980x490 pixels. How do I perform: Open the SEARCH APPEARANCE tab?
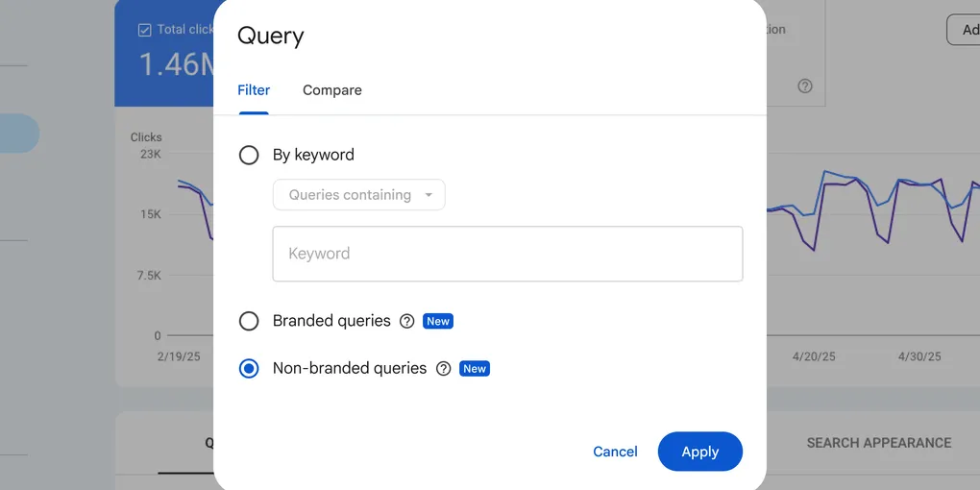point(879,443)
